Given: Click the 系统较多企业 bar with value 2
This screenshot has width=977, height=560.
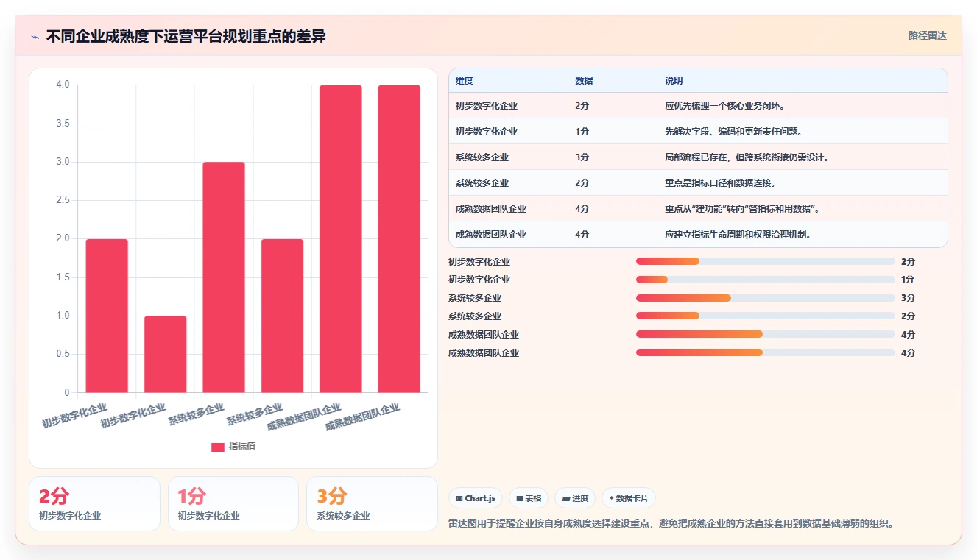Looking at the screenshot, I should [x=283, y=316].
